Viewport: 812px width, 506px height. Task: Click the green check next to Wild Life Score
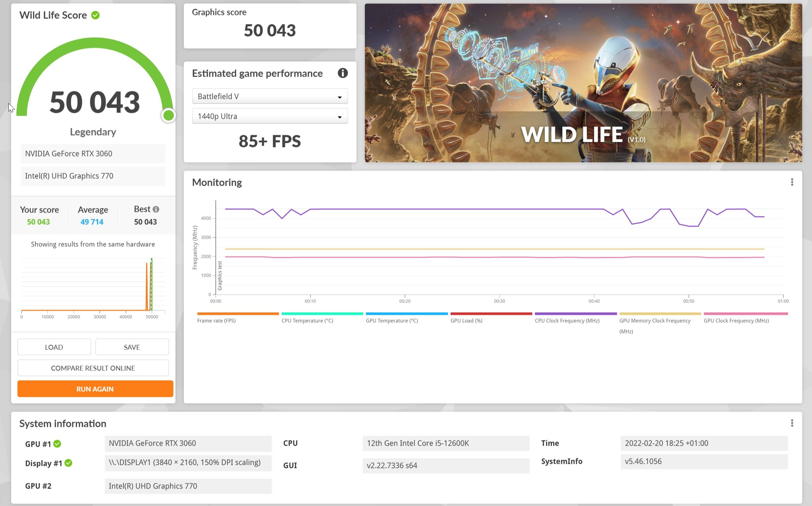click(x=95, y=15)
